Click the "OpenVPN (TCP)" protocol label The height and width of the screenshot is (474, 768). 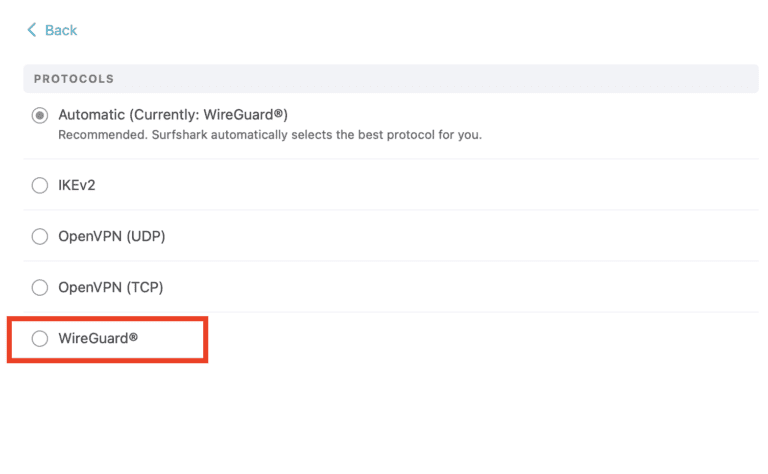(110, 287)
